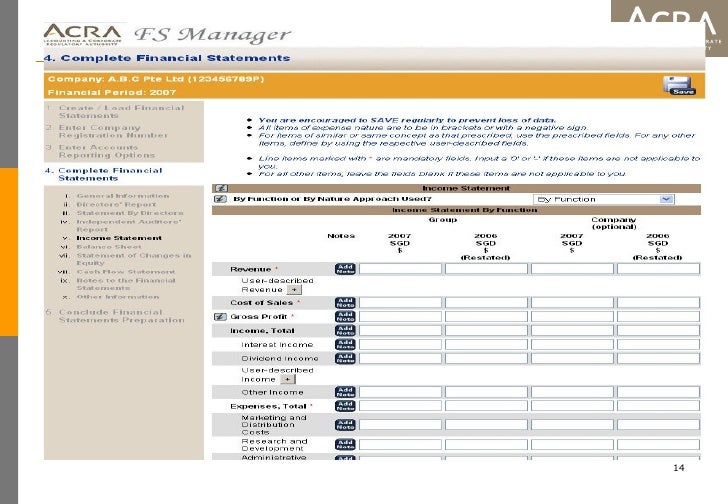This screenshot has height=504, width=728.
Task: Open General Information section
Action: click(x=123, y=196)
